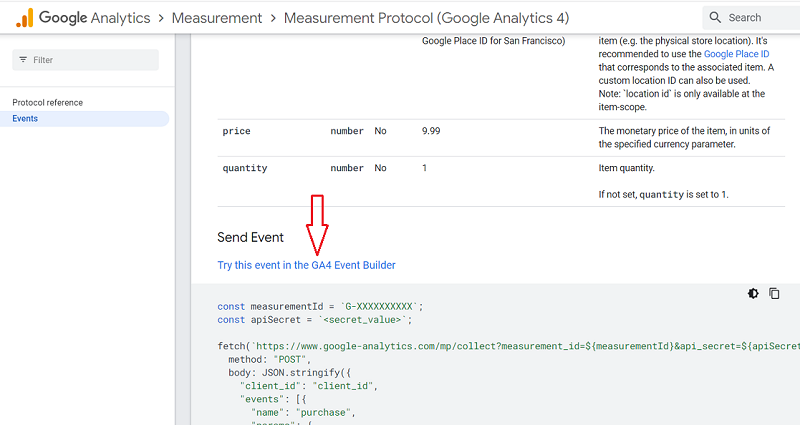Click 'Google Place ID for San Francisco' example text

[493, 41]
